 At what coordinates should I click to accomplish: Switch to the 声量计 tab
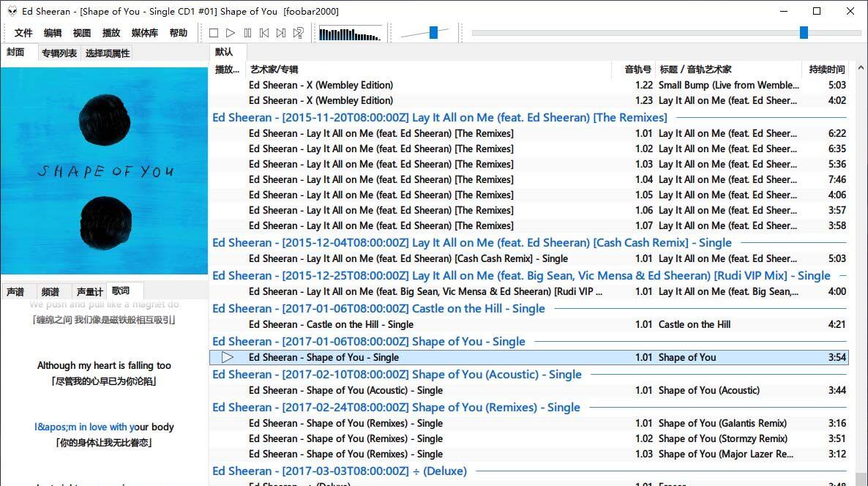(89, 292)
